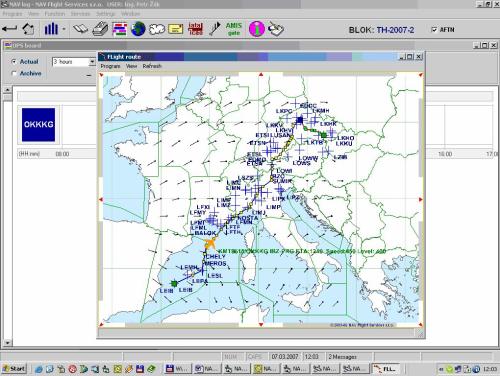500x376 pixels.
Task: Switch to the FLL.. taskbar button
Action: click(386, 369)
